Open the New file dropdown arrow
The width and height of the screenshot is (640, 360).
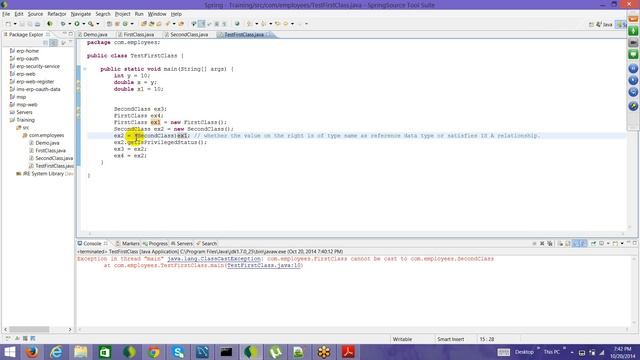point(15,24)
